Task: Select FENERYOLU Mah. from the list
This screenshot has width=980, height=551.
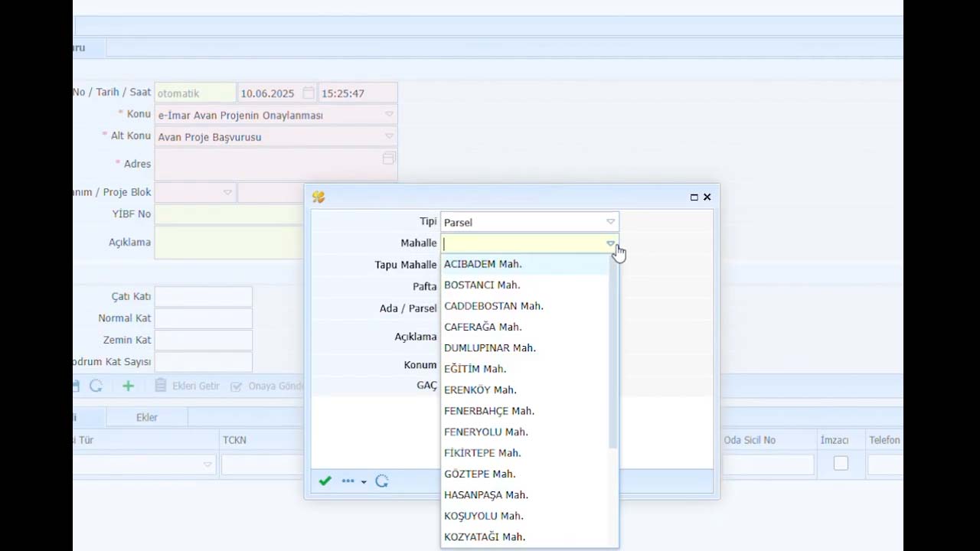Action: [525, 432]
